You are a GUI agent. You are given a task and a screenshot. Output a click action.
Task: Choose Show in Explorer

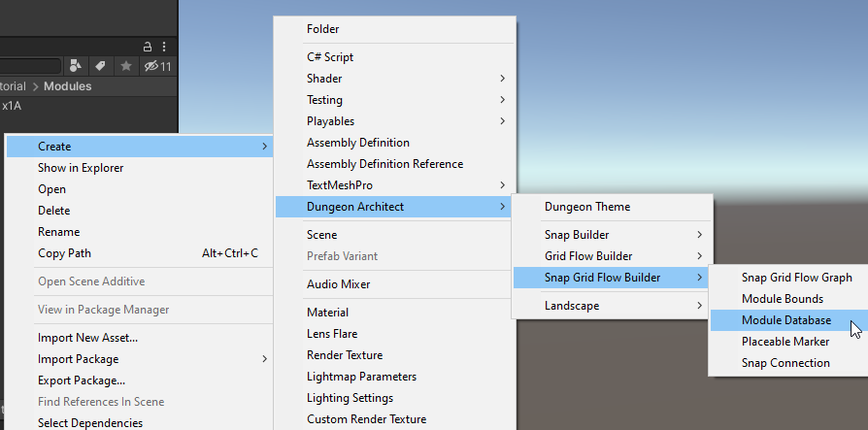click(140, 168)
